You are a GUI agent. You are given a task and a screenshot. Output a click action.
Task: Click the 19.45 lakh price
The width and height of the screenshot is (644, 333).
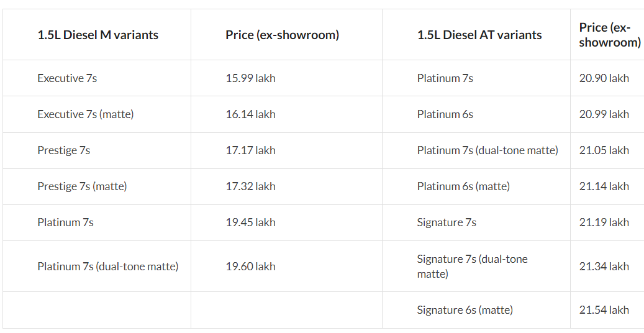click(250, 222)
